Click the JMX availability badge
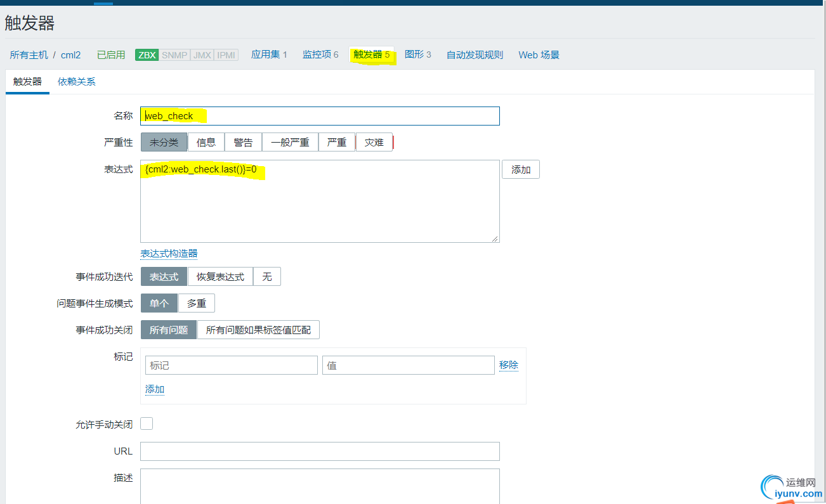This screenshot has width=826, height=504. (x=202, y=55)
